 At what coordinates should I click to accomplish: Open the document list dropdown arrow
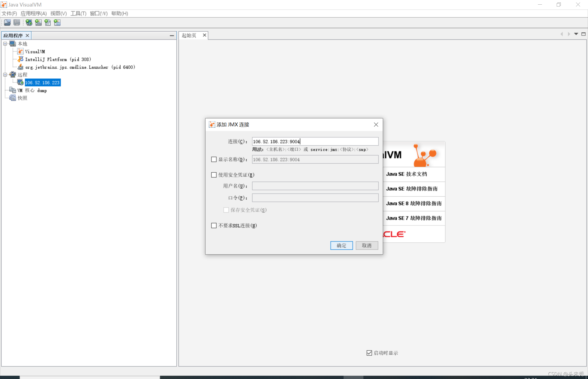pos(576,34)
